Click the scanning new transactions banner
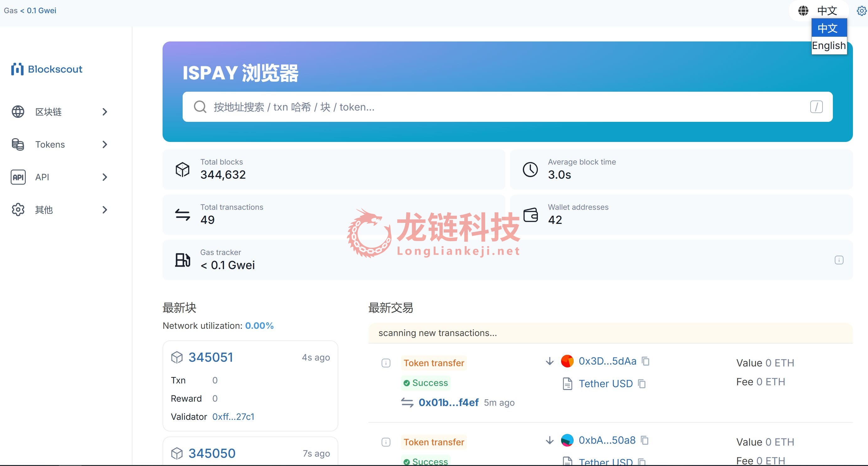868x466 pixels. [610, 333]
